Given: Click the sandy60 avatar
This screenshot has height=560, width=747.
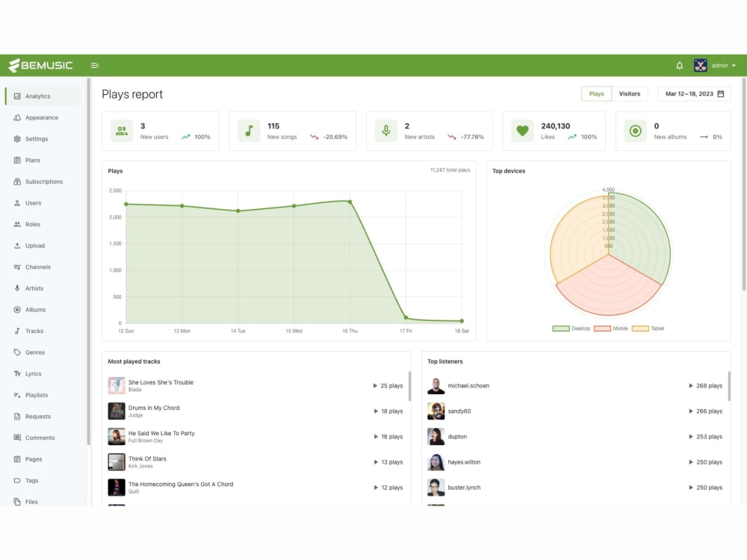Looking at the screenshot, I should click(x=436, y=411).
